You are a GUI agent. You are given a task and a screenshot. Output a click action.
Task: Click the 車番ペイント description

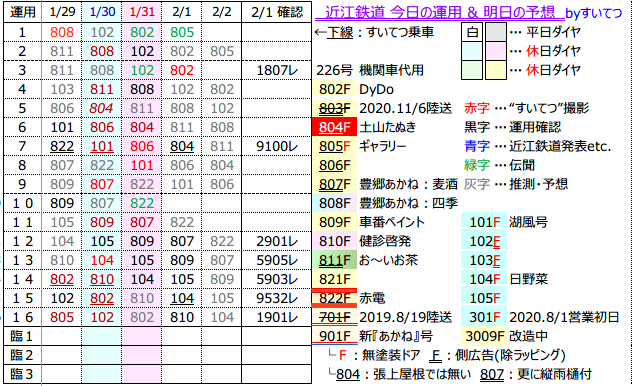pos(392,222)
